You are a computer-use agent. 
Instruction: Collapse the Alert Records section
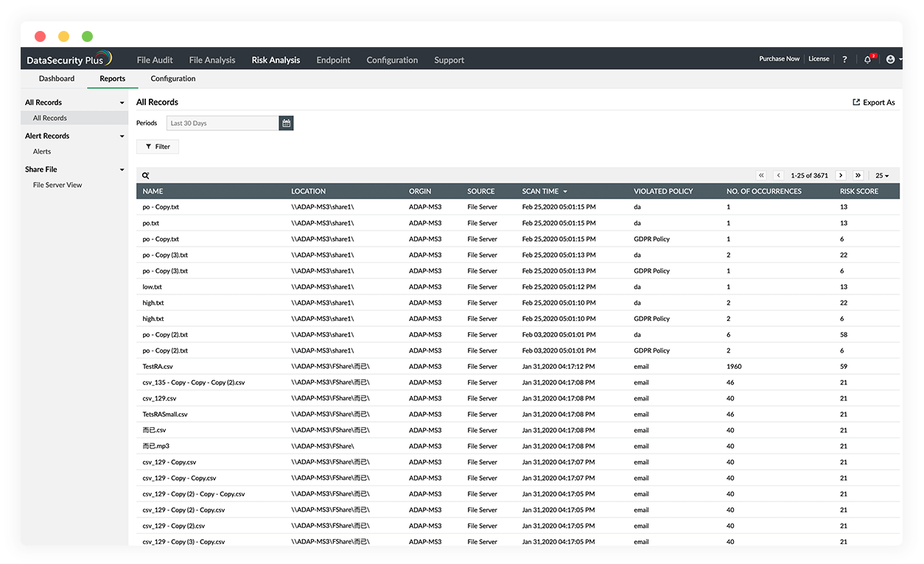pos(121,135)
